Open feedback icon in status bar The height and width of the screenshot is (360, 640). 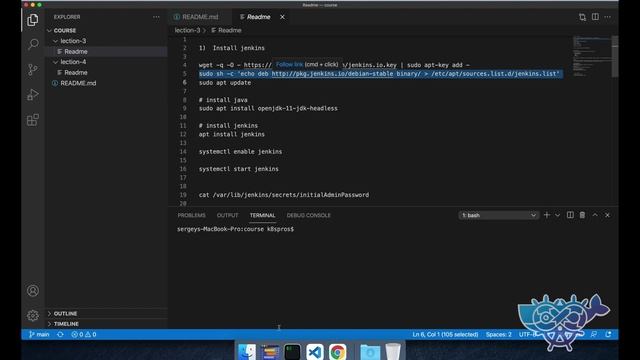[x=594, y=334]
